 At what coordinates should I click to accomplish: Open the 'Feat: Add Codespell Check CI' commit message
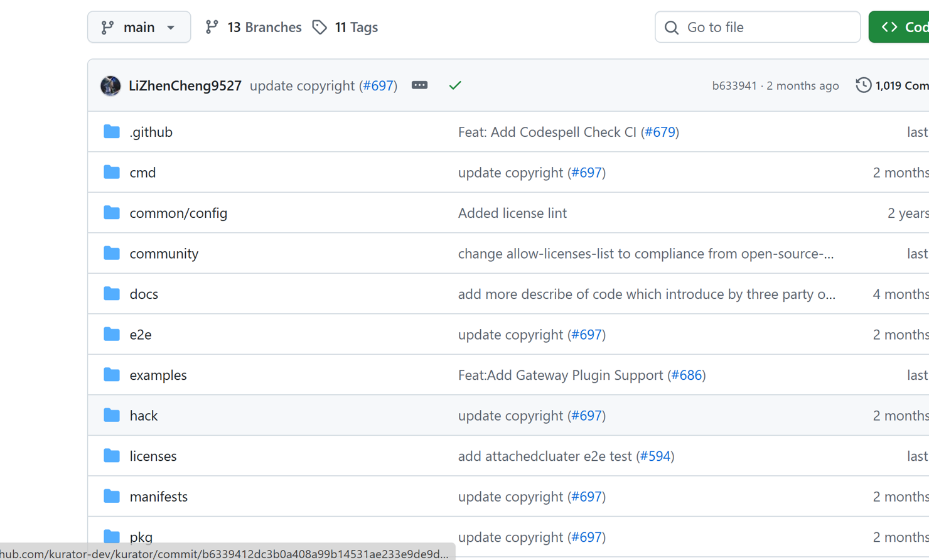547,132
